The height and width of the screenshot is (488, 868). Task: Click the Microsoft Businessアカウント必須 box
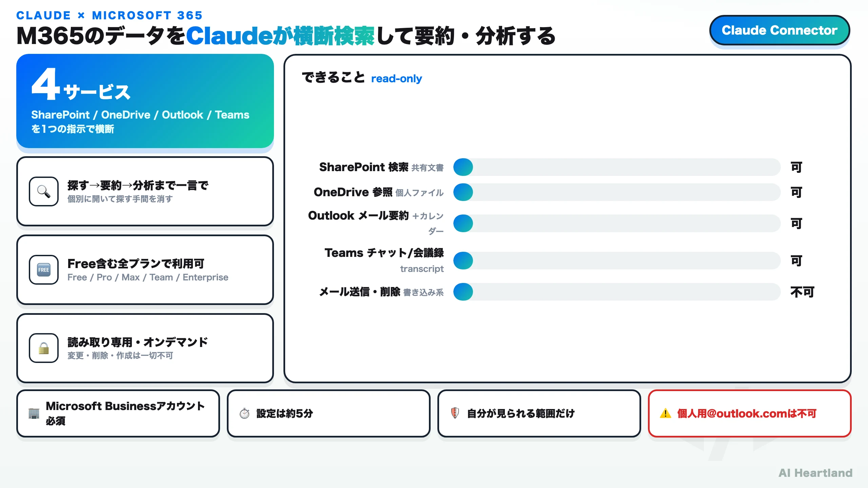coord(118,413)
